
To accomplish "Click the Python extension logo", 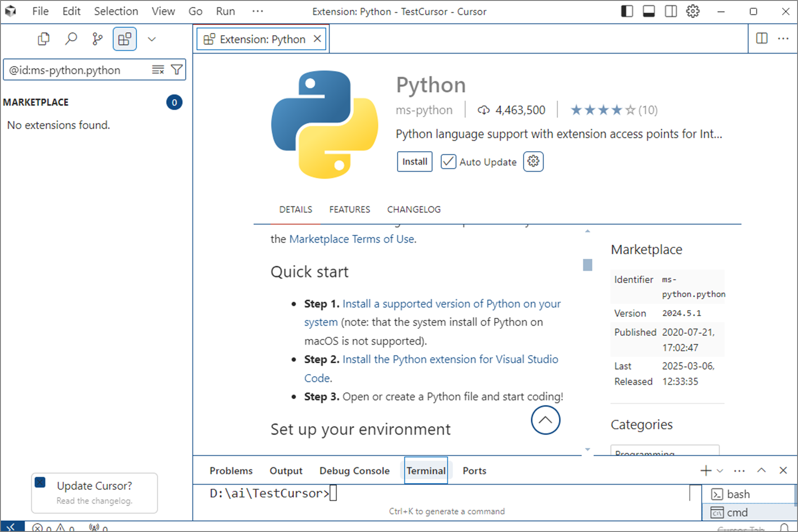I will tap(324, 124).
